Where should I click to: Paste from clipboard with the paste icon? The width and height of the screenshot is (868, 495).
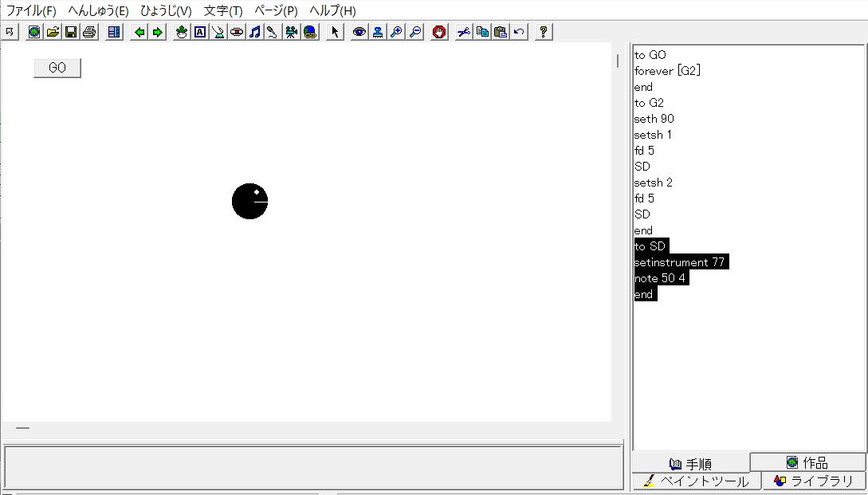pyautogui.click(x=501, y=32)
